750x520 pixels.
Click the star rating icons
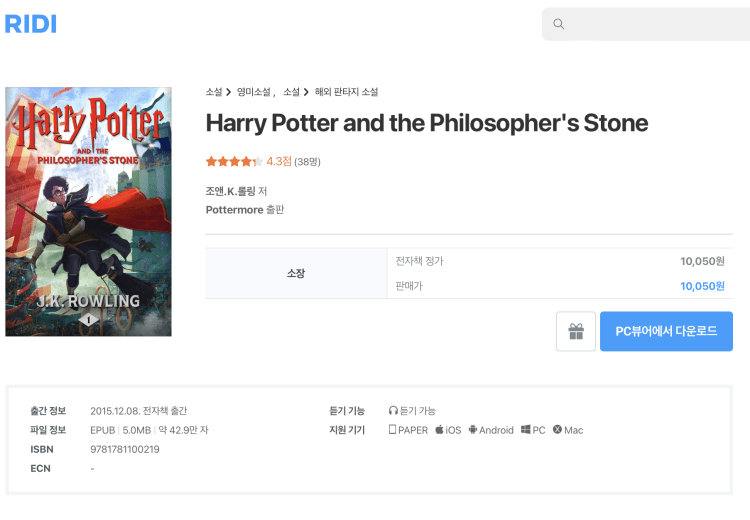pyautogui.click(x=233, y=161)
